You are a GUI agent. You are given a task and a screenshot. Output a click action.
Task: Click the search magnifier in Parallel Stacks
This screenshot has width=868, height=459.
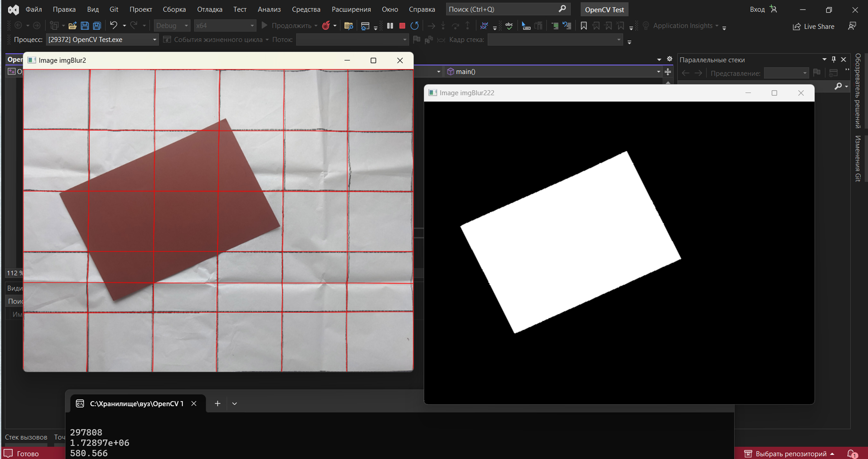838,87
